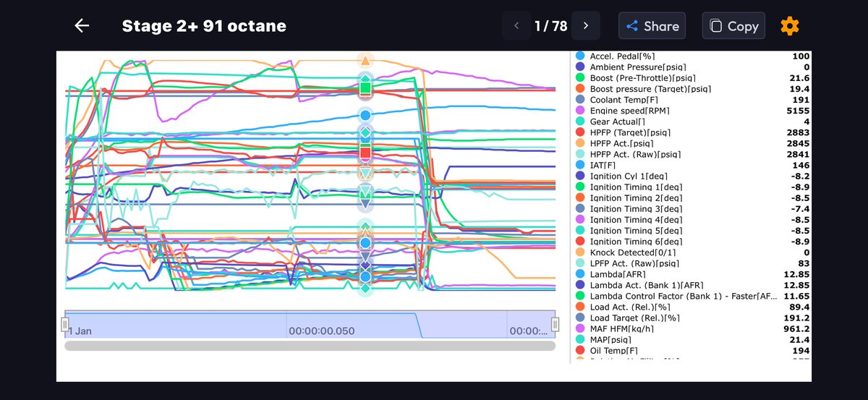Click the Lambda[AFR] color dot

[x=580, y=274]
